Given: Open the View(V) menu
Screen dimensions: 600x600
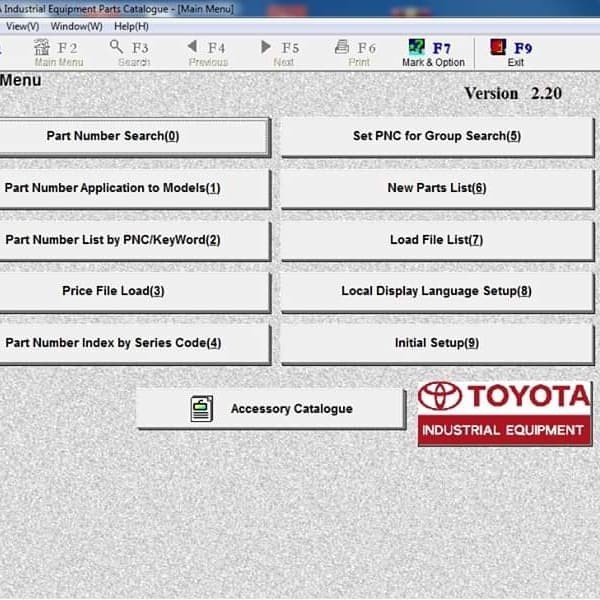Looking at the screenshot, I should [x=22, y=26].
